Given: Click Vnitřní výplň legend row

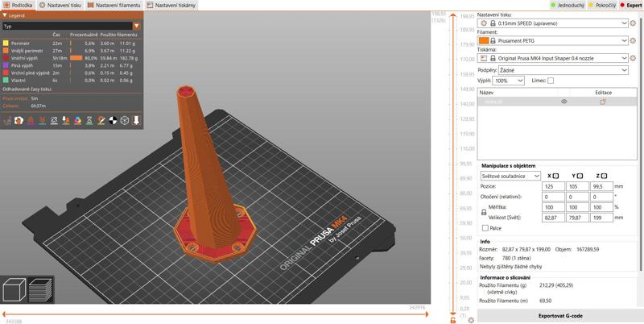Looking at the screenshot, I should coord(71,58).
